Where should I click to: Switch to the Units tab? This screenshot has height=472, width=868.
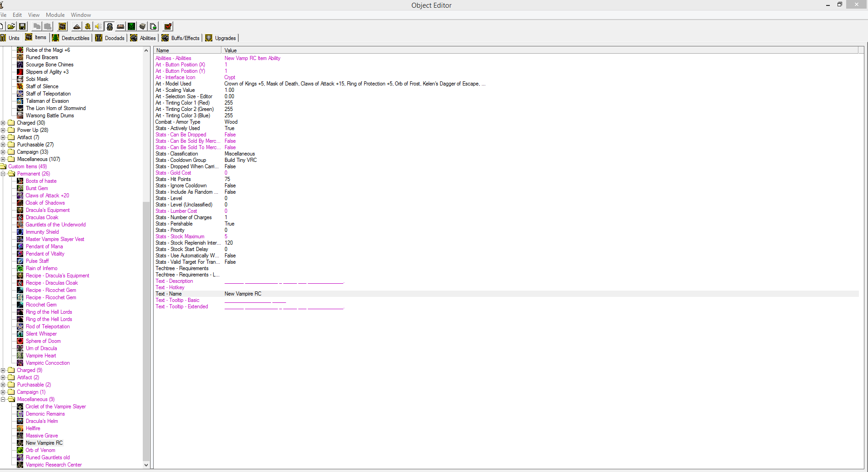[10, 38]
